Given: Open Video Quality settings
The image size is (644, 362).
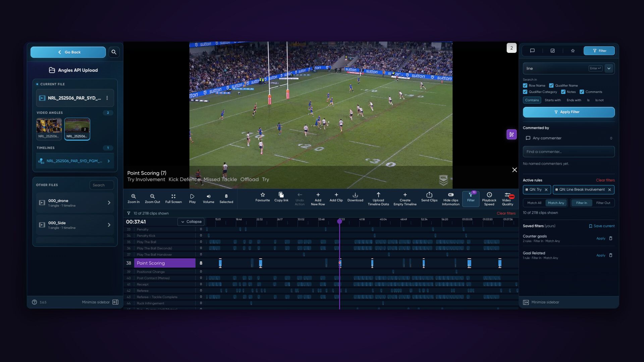Looking at the screenshot, I should coord(507,199).
